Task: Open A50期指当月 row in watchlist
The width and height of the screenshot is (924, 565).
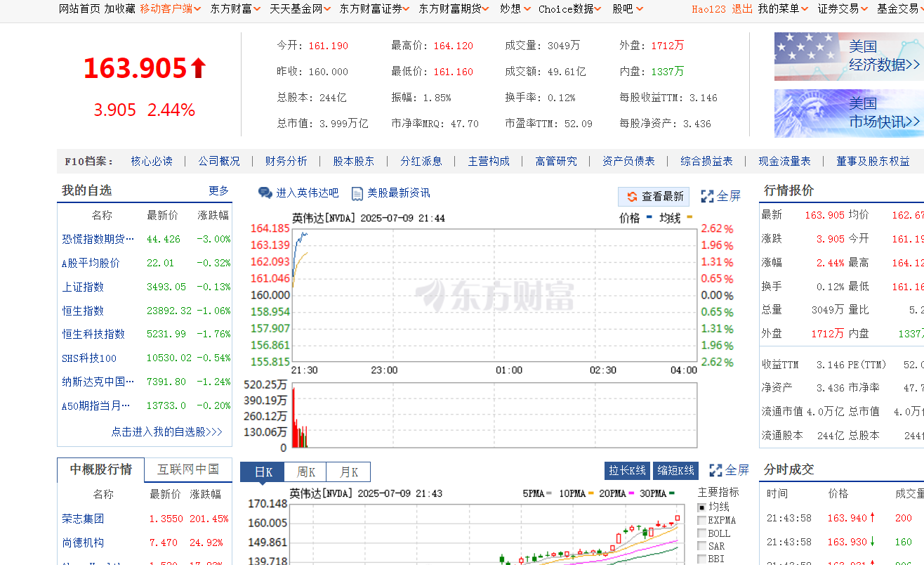Action: coord(97,405)
